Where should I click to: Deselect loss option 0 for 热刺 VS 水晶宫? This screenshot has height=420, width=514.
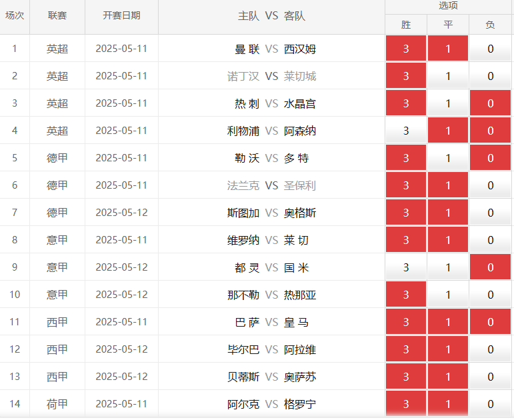(x=490, y=103)
